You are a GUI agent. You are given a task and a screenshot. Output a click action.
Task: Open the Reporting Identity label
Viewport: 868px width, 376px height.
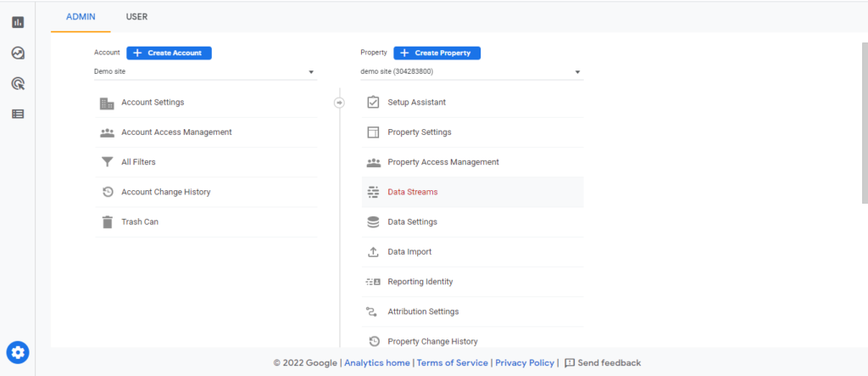tap(420, 282)
